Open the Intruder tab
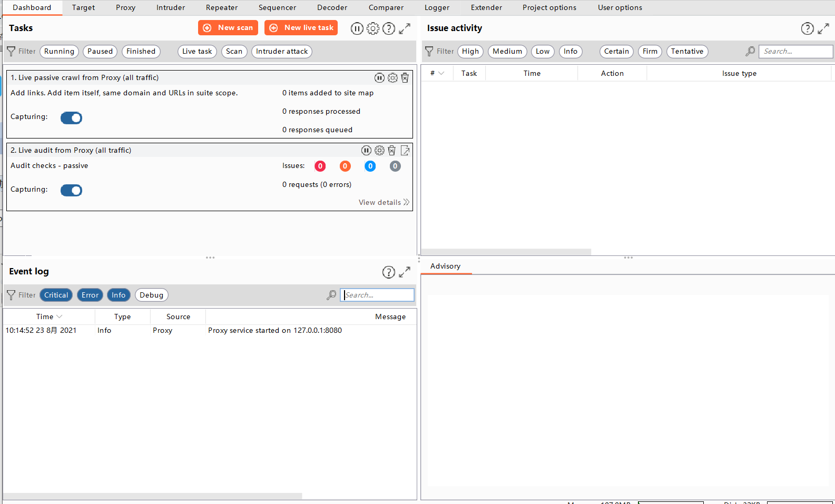Viewport: 835px width, 504px height. [x=171, y=8]
